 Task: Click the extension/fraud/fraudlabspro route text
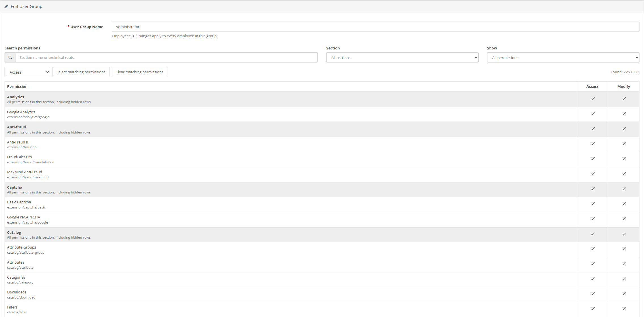coord(31,162)
